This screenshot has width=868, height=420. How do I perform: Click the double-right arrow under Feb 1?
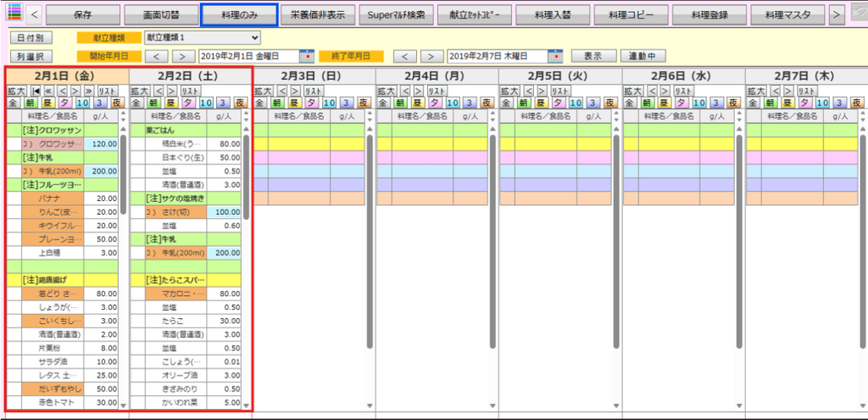[87, 90]
